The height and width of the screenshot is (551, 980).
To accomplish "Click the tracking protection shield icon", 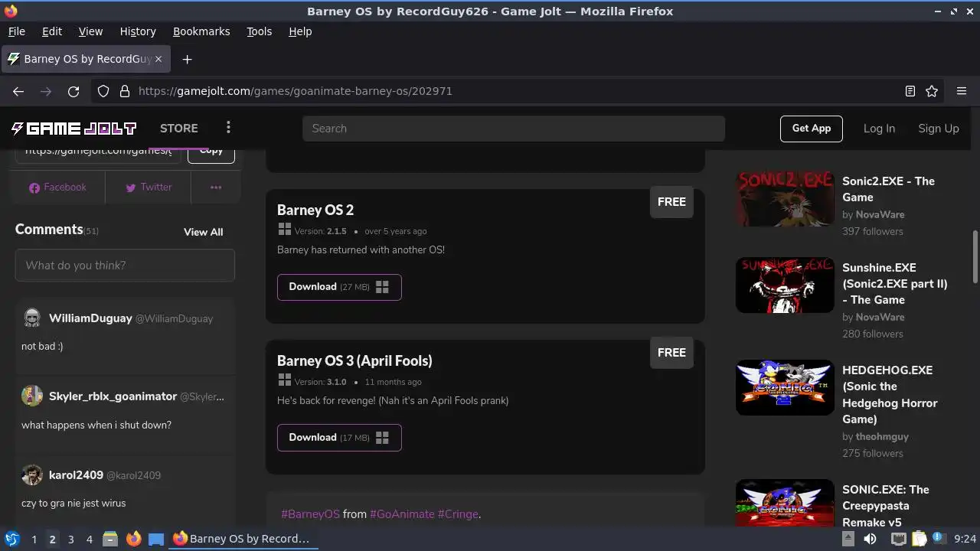I will pyautogui.click(x=103, y=91).
